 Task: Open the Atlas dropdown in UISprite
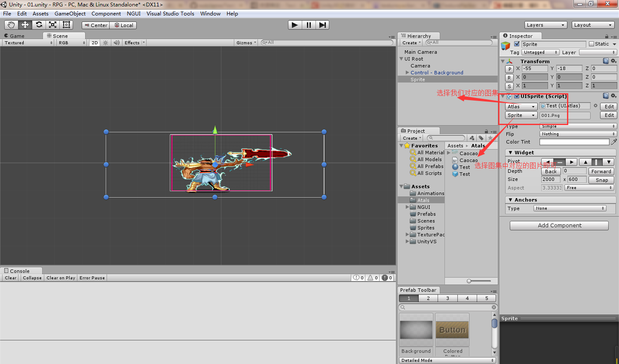tap(521, 106)
